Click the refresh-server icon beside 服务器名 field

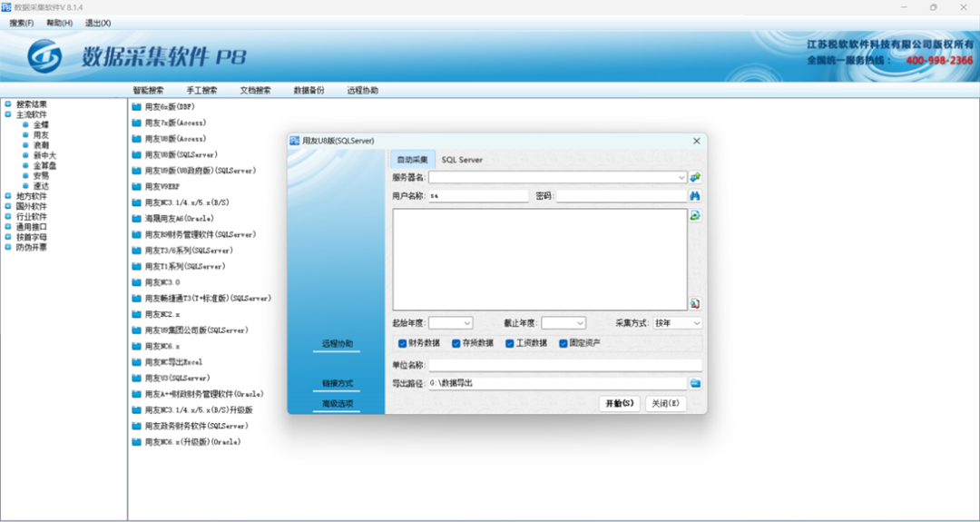coord(695,178)
